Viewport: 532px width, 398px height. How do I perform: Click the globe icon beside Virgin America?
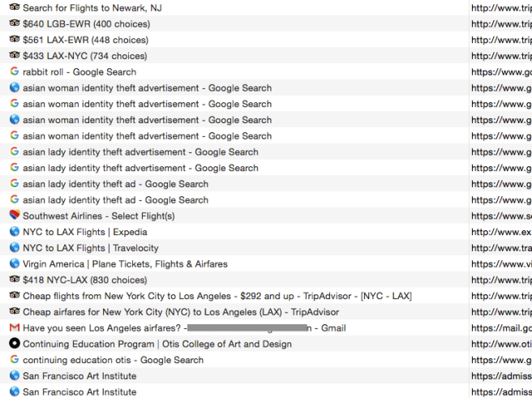[x=14, y=263]
